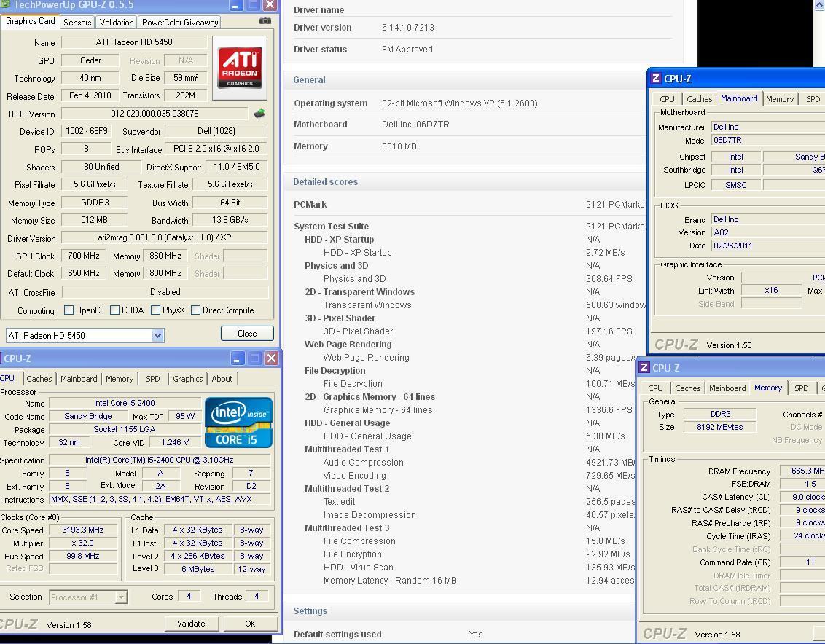Image resolution: width=825 pixels, height=644 pixels.
Task: Open Memory tab in front CPU-Z window
Action: pyautogui.click(x=120, y=378)
